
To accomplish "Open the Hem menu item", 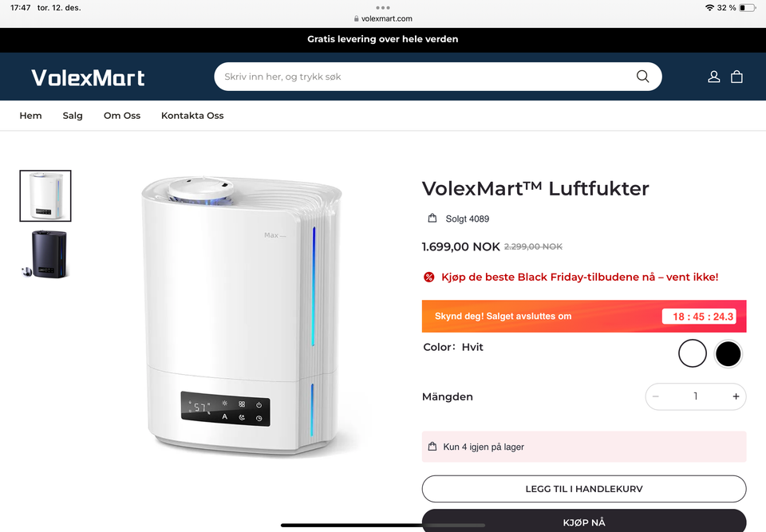I will pos(31,116).
